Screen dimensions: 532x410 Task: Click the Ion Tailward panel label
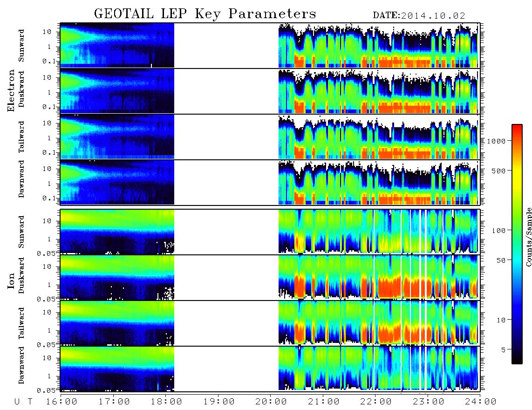pos(21,323)
